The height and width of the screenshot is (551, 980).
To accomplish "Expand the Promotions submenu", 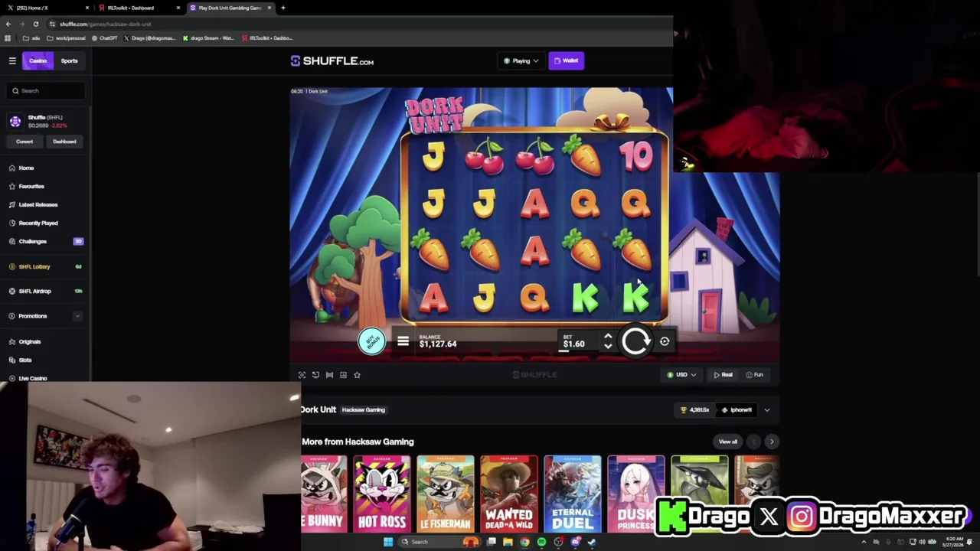I will [77, 316].
